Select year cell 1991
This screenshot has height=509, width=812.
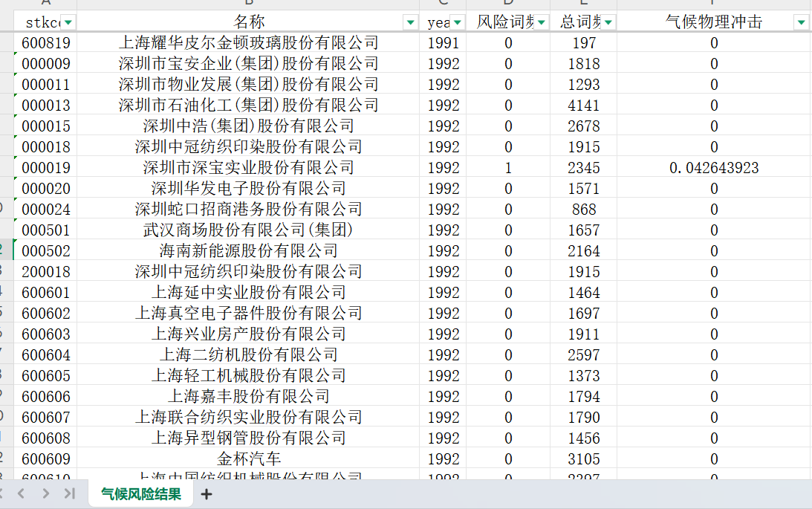(444, 42)
